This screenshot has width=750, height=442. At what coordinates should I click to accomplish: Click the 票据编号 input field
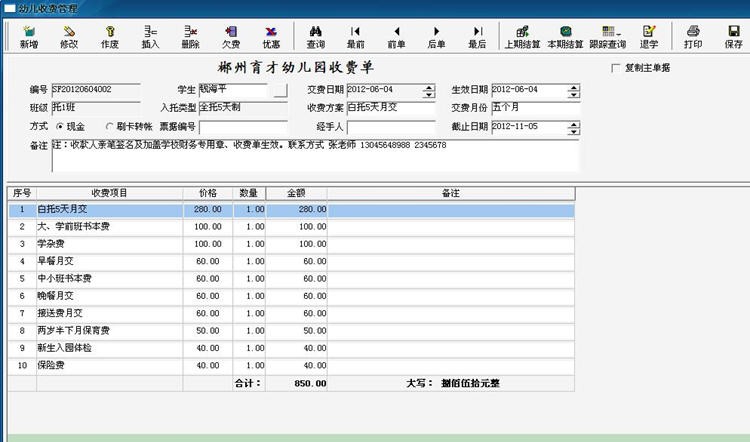coord(243,127)
